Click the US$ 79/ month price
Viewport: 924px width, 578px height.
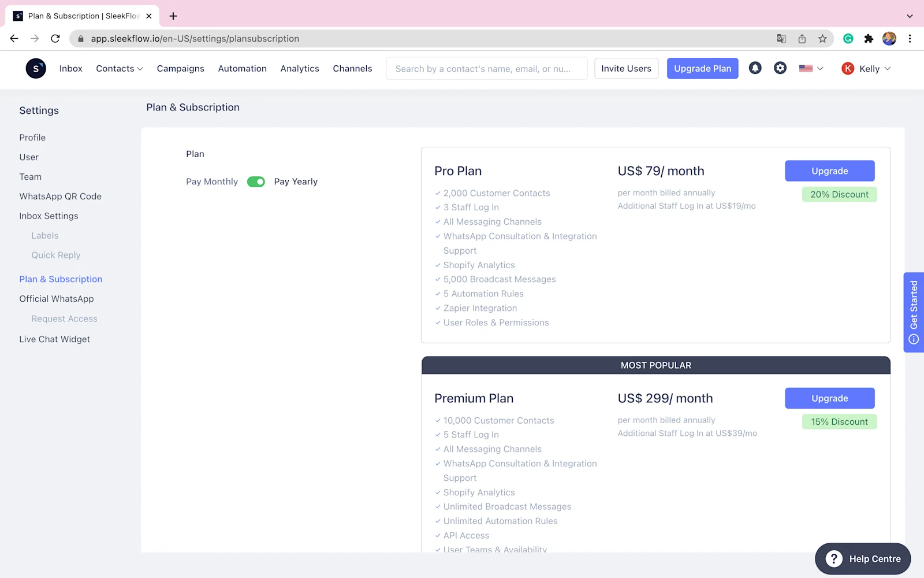tap(661, 171)
